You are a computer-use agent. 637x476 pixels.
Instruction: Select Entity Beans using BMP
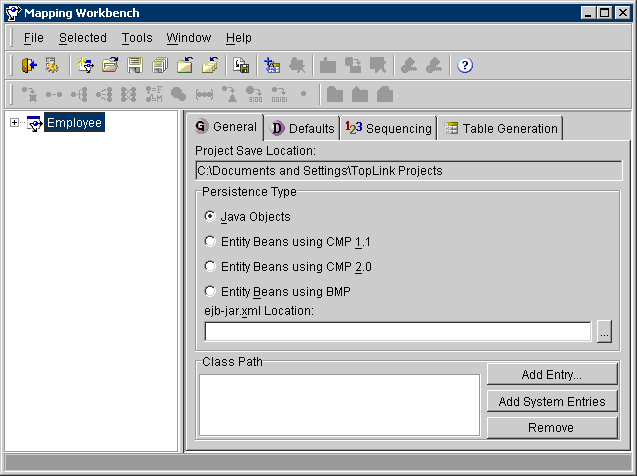(210, 292)
